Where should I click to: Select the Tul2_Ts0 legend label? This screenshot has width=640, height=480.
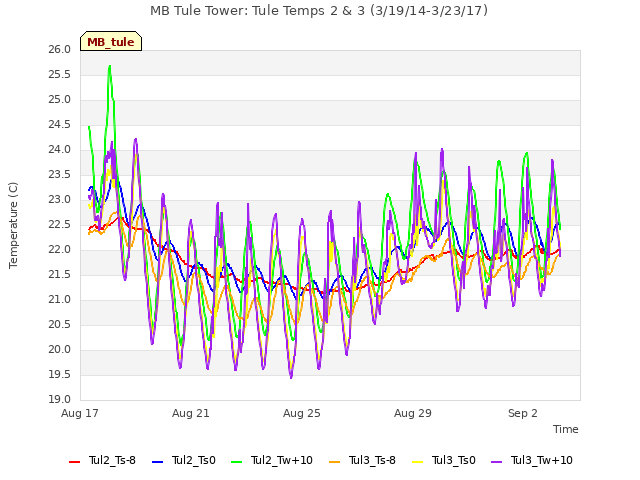(193, 460)
